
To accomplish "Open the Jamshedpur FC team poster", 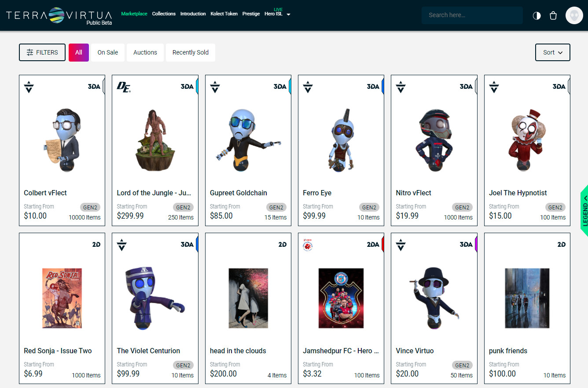I will click(341, 298).
